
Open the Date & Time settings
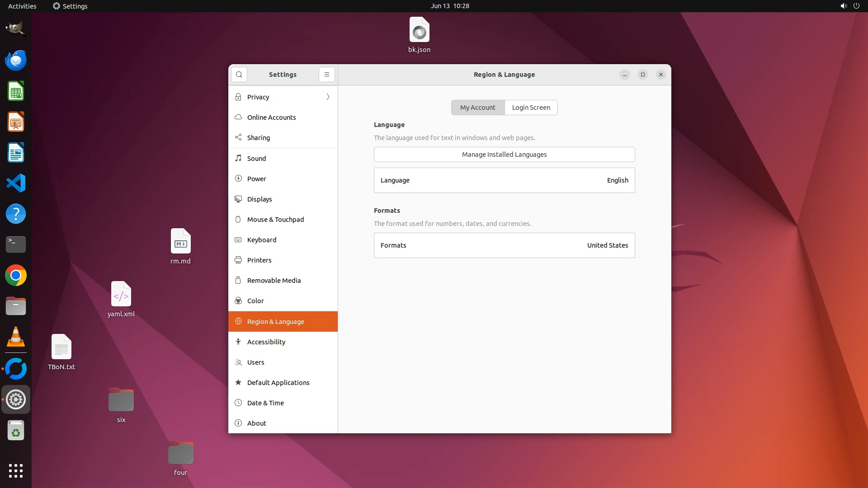(x=265, y=403)
